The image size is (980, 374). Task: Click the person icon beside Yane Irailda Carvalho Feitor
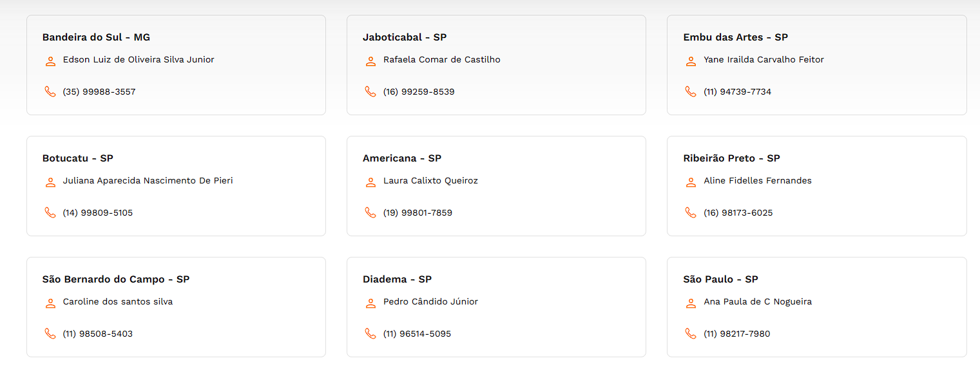[691, 61]
